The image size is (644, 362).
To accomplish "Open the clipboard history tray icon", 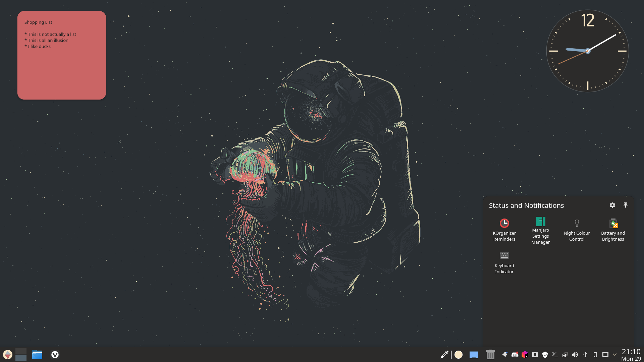I will click(x=565, y=354).
